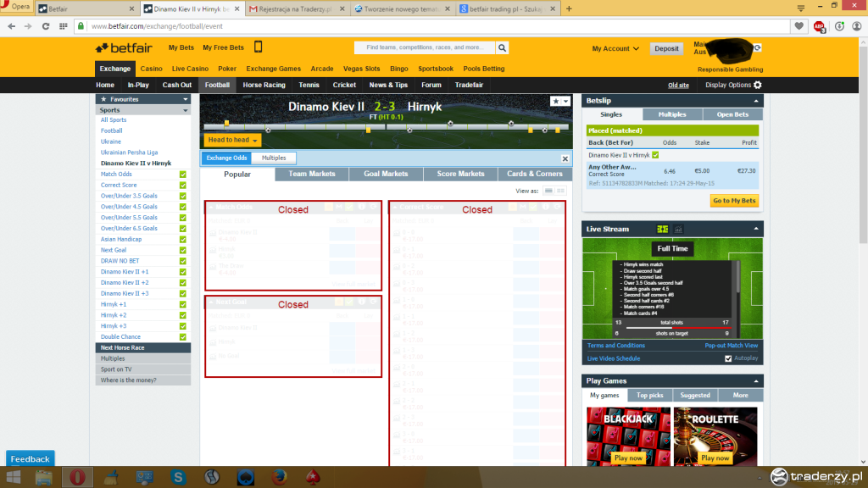Viewport: 868px width, 488px height.
Task: Collapse the Live Stream panel
Action: tap(756, 229)
